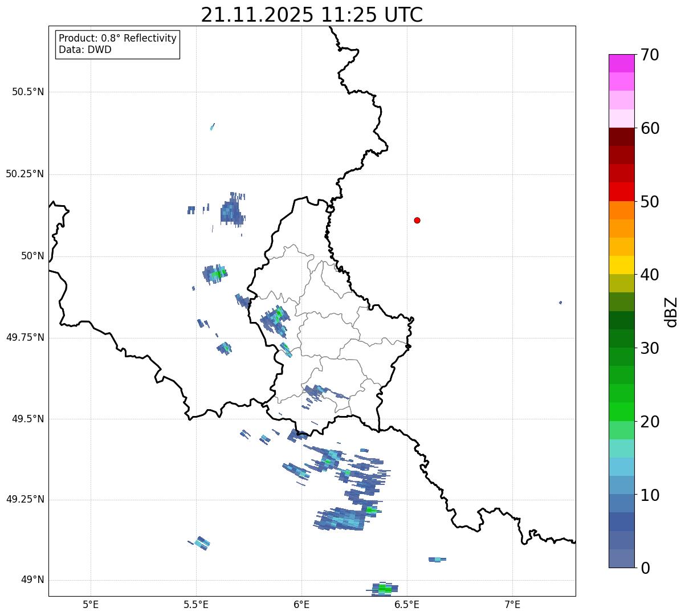Click the 50°N latitude label
This screenshot has width=685, height=616.
32,256
